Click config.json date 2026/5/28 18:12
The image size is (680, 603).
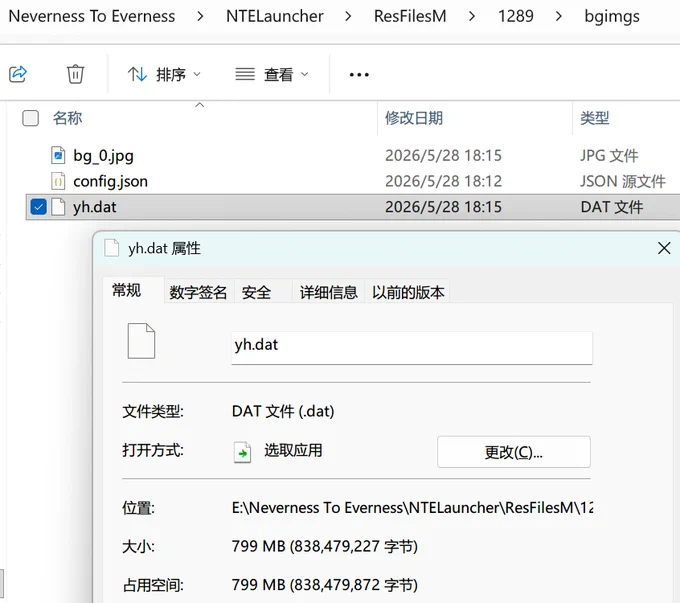point(443,181)
